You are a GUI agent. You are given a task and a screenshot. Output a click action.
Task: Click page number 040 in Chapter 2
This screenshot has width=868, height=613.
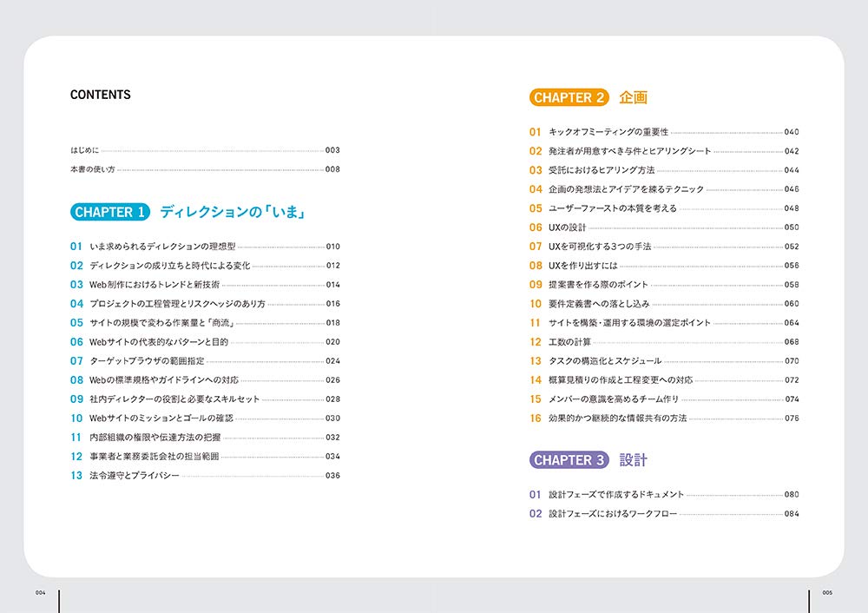click(792, 132)
